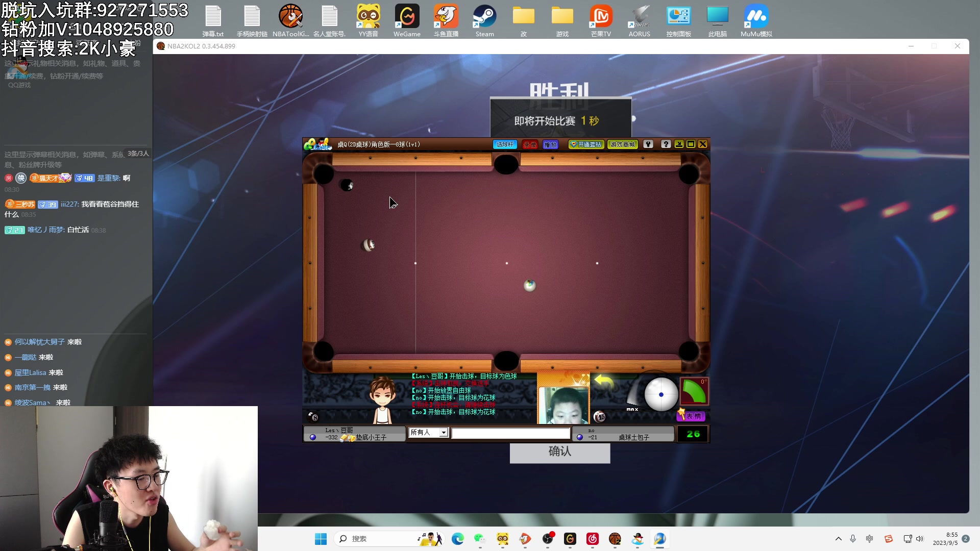This screenshot has height=551, width=980.
Task: Open the 表情 emoticon button
Action: 692,416
